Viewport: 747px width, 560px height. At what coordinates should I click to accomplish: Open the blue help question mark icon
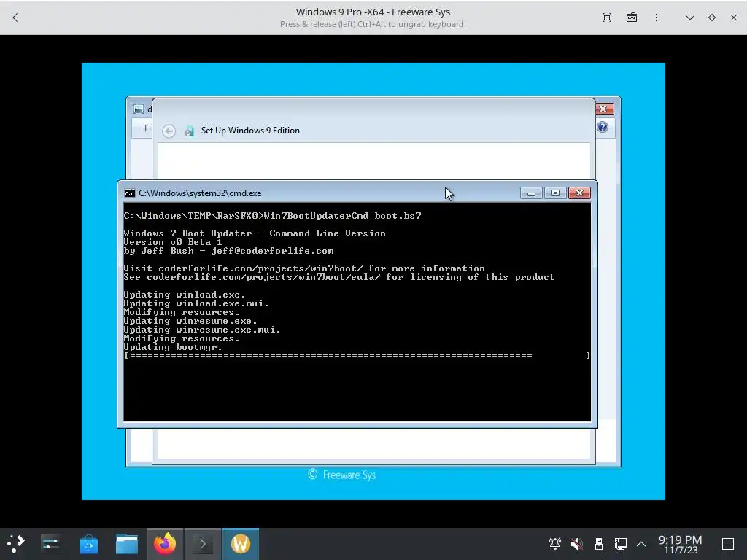602,127
